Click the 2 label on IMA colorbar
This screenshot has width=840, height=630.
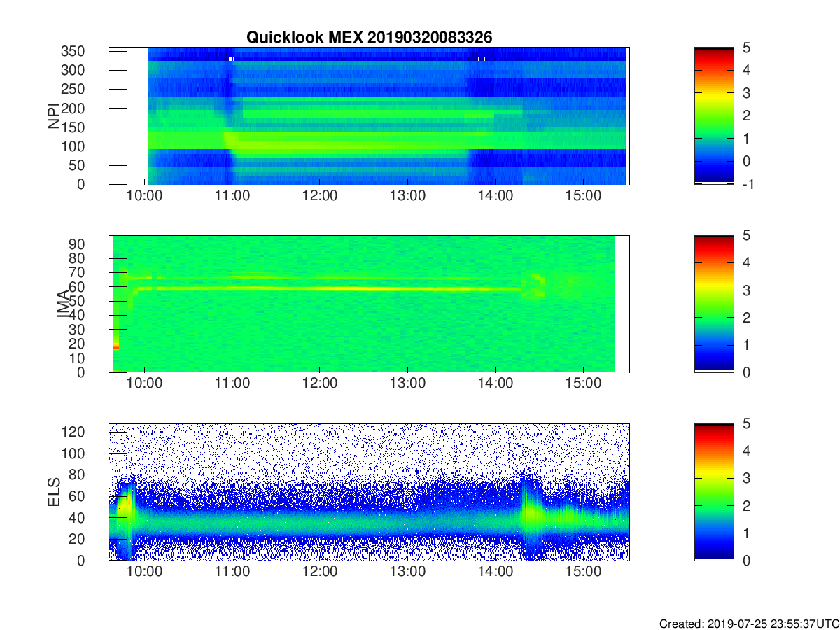point(748,317)
